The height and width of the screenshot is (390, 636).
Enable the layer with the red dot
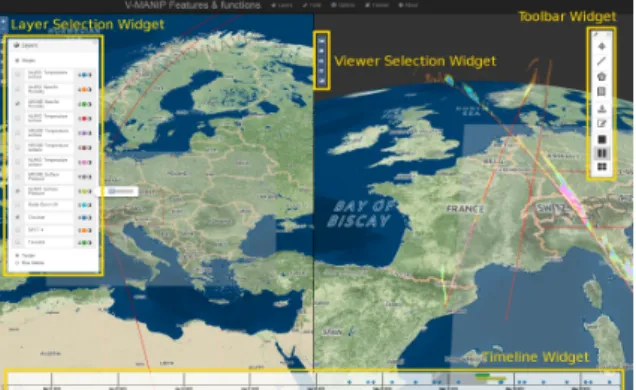(17, 118)
